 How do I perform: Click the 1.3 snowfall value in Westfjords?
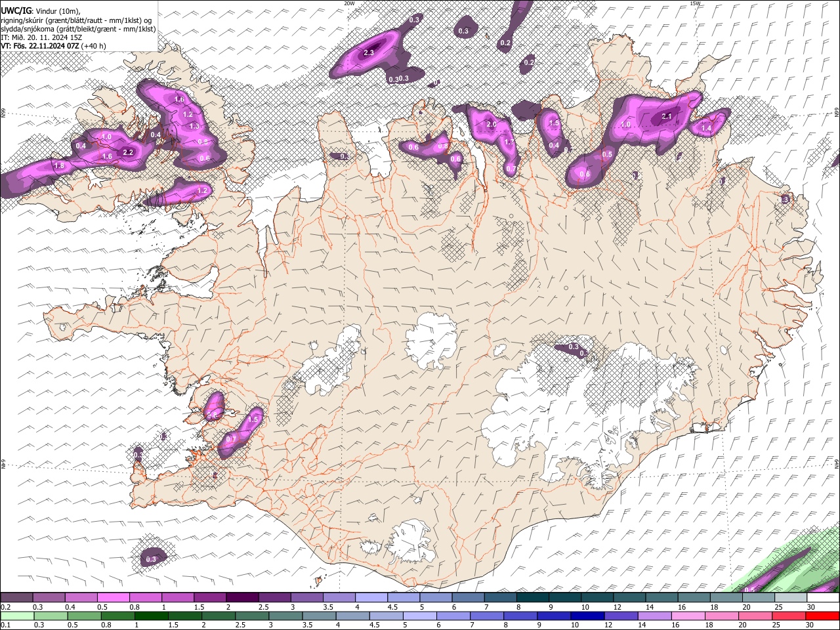coord(194,126)
